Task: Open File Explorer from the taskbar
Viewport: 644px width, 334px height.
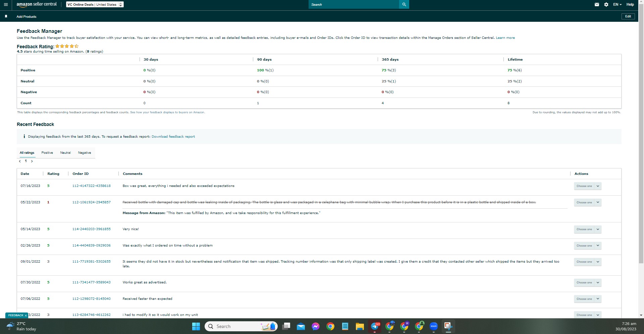Action: tap(360, 326)
